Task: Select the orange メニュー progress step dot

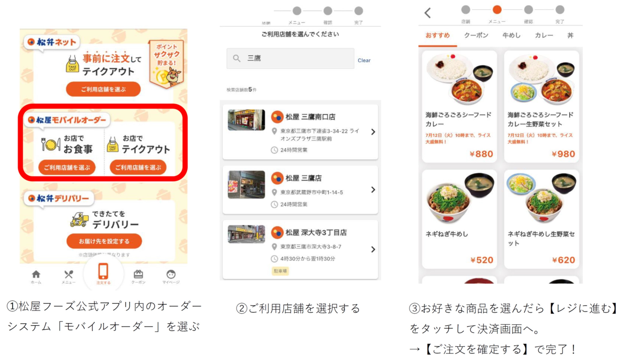Action: point(497,10)
